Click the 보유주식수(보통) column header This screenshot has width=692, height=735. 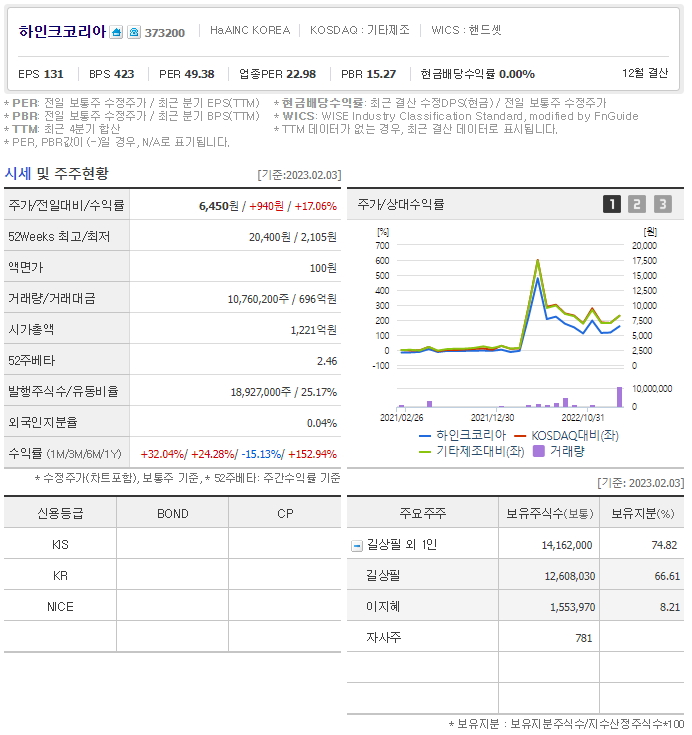point(549,513)
